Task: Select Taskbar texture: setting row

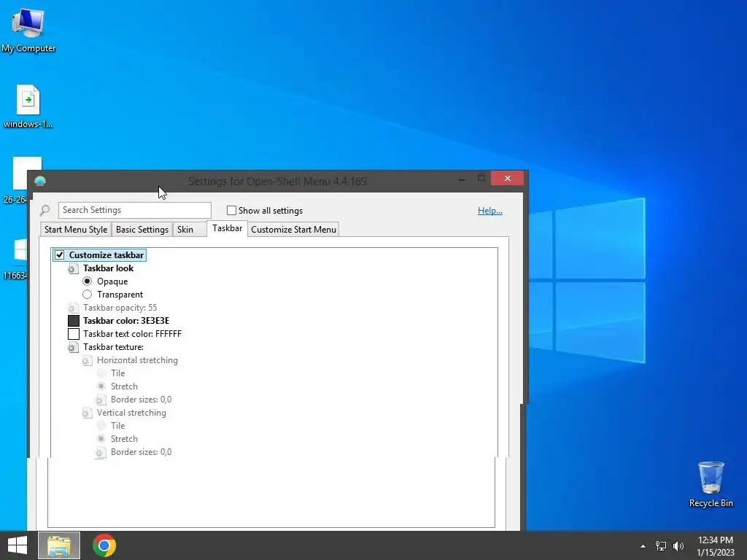Action: click(113, 347)
